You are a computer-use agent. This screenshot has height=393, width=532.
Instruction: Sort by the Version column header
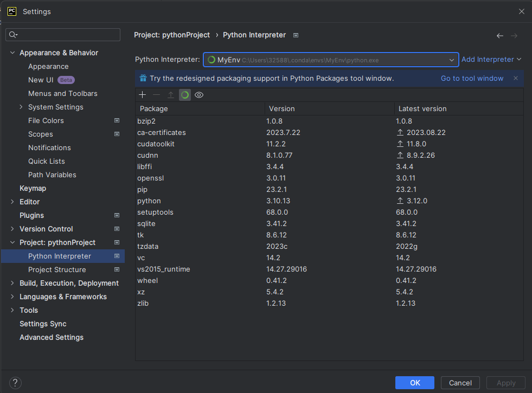(x=329, y=108)
